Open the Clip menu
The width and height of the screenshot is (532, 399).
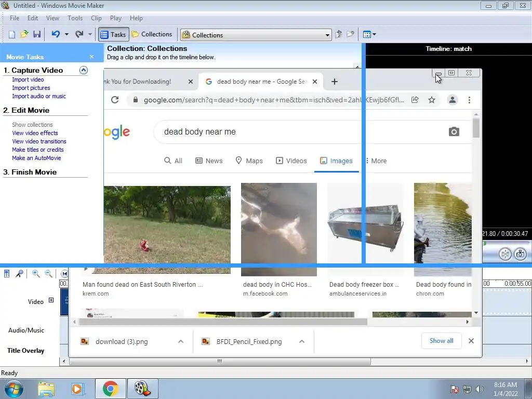click(96, 18)
